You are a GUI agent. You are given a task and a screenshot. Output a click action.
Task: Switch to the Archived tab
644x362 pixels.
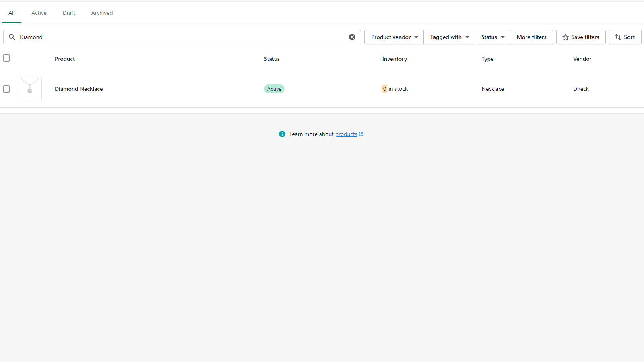[102, 13]
